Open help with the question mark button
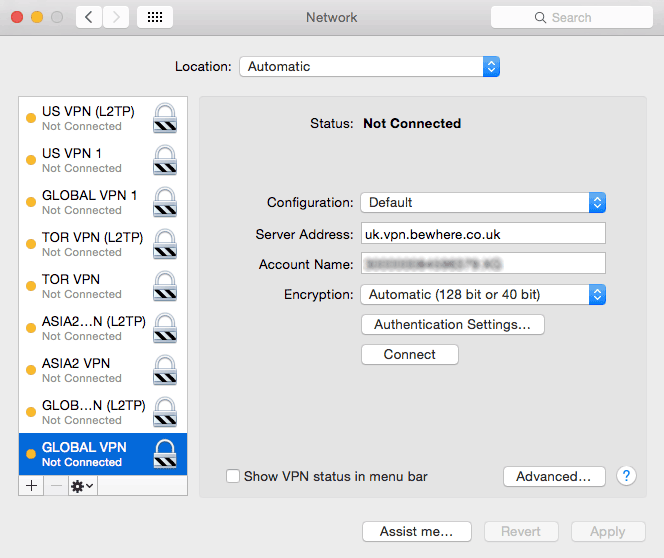Viewport: 664px width, 558px height. point(626,476)
